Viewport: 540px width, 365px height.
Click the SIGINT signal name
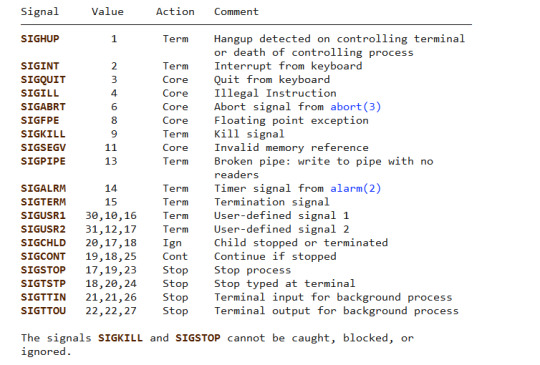pos(40,66)
